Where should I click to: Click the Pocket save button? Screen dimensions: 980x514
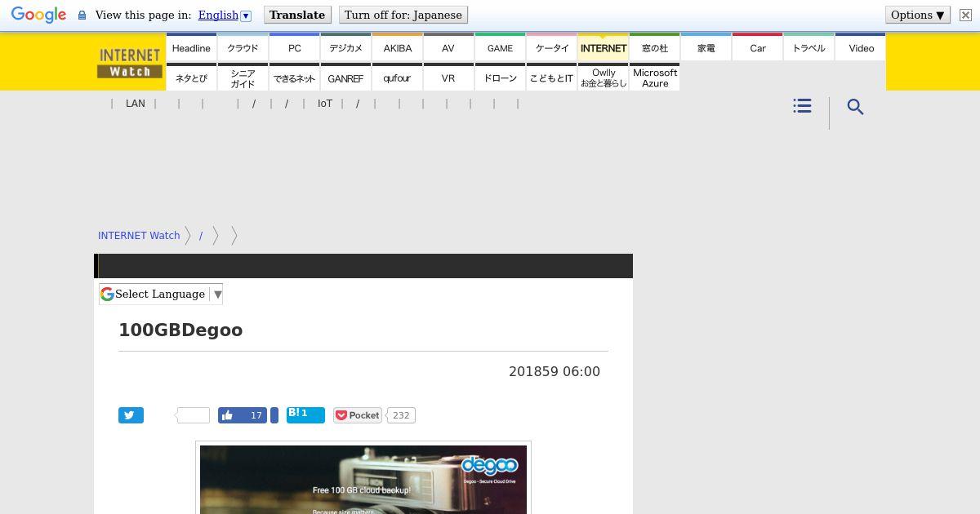pyautogui.click(x=358, y=415)
